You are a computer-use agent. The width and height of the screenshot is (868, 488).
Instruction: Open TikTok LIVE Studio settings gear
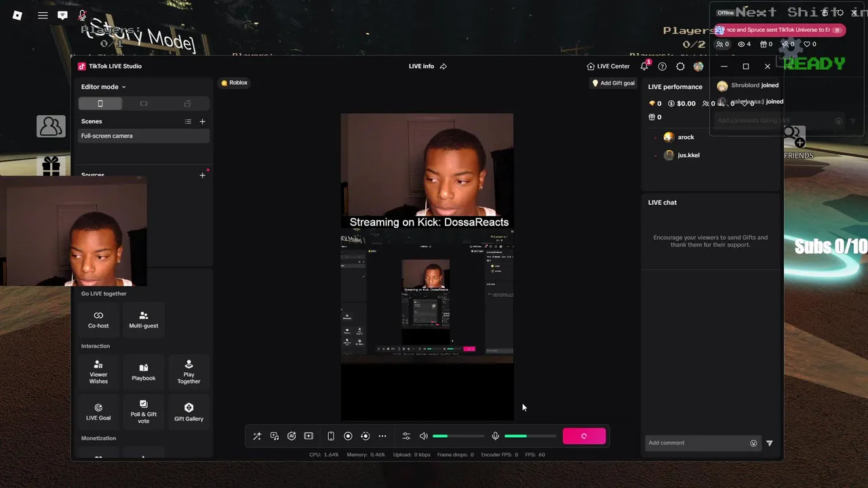coord(680,66)
